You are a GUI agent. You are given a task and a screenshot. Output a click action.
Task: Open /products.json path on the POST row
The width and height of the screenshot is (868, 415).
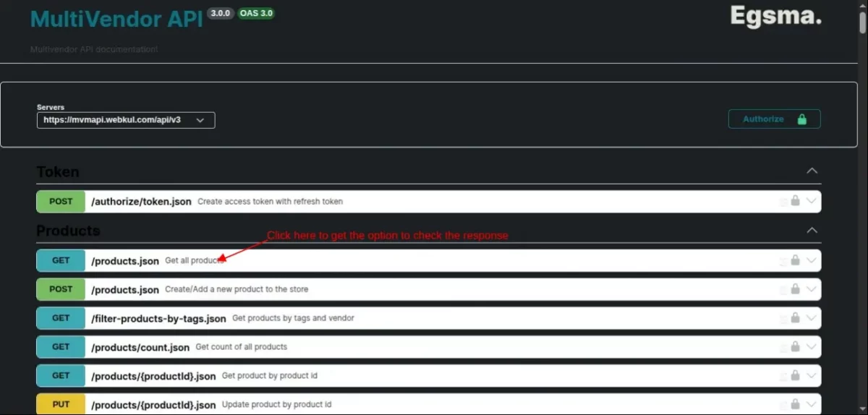coord(125,290)
